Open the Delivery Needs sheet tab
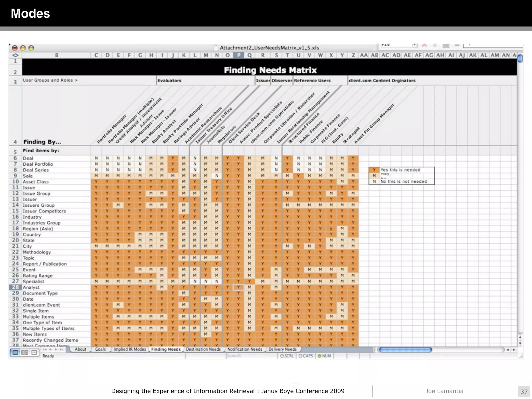 pyautogui.click(x=282, y=349)
